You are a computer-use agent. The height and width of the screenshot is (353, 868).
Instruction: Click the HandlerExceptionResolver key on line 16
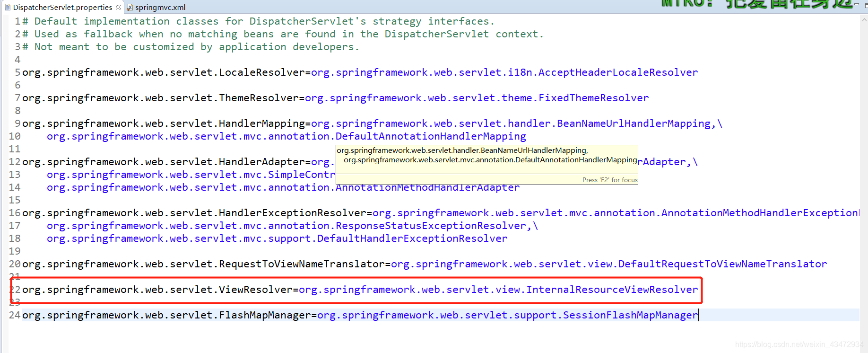pyautogui.click(x=194, y=213)
